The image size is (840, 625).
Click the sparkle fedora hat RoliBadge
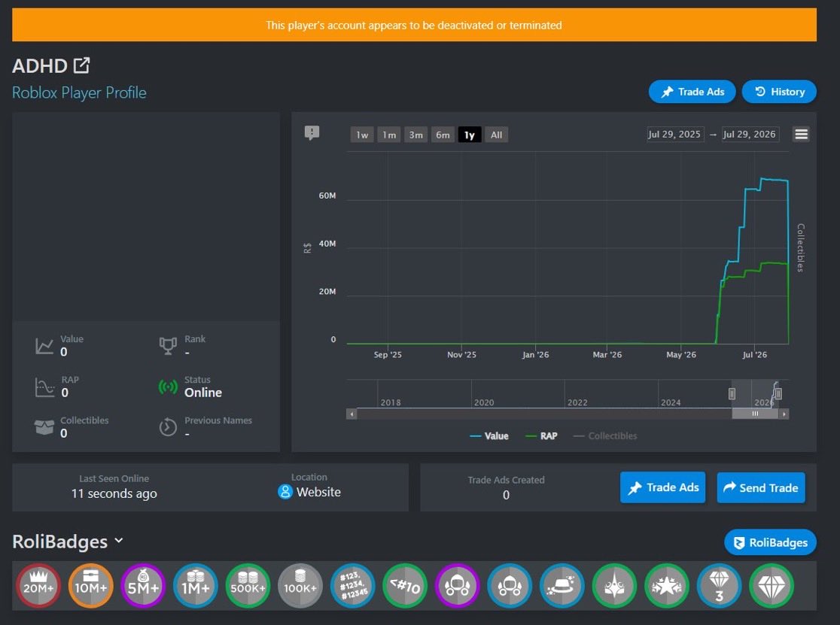pos(562,586)
